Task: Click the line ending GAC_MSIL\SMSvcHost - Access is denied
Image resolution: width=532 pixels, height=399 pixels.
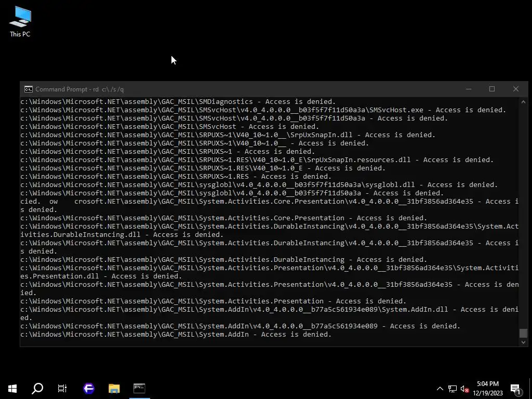Action: tap(170, 127)
